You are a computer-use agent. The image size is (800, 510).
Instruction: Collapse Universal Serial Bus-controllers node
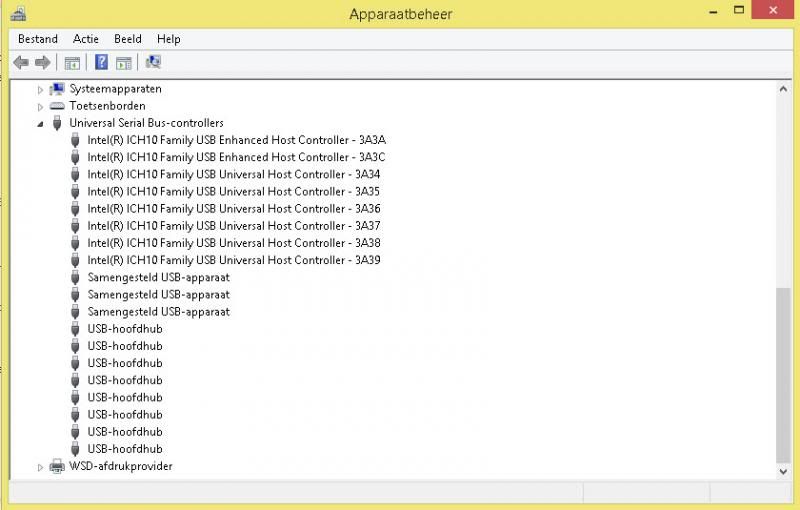41,123
